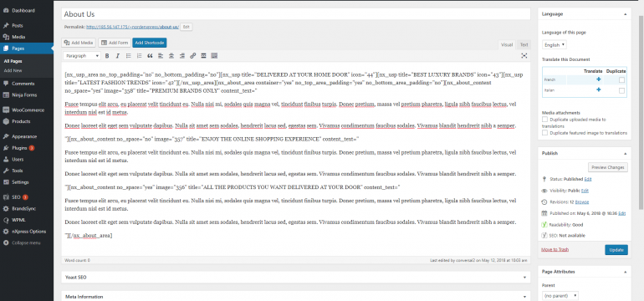Collapse the Page Attributes panel

coord(625,272)
